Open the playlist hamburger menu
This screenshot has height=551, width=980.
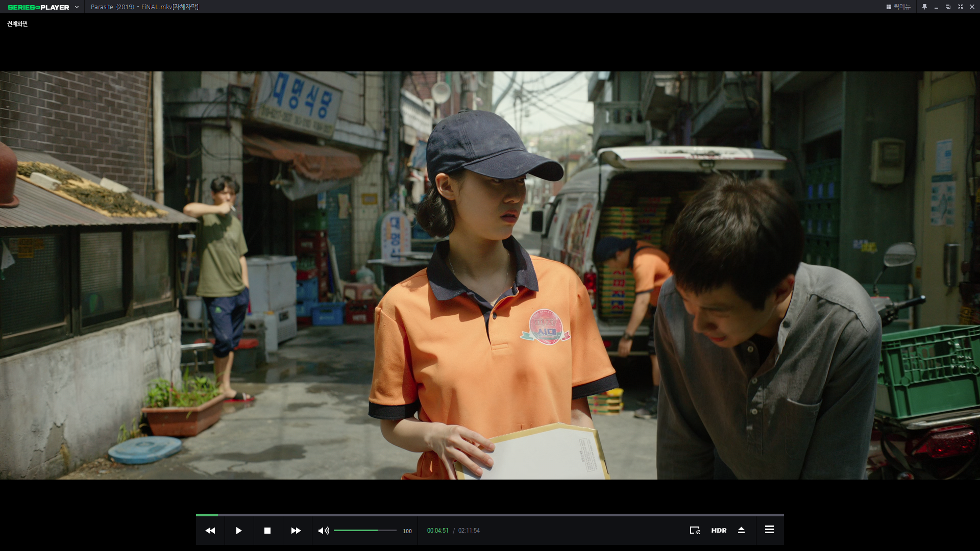[769, 530]
